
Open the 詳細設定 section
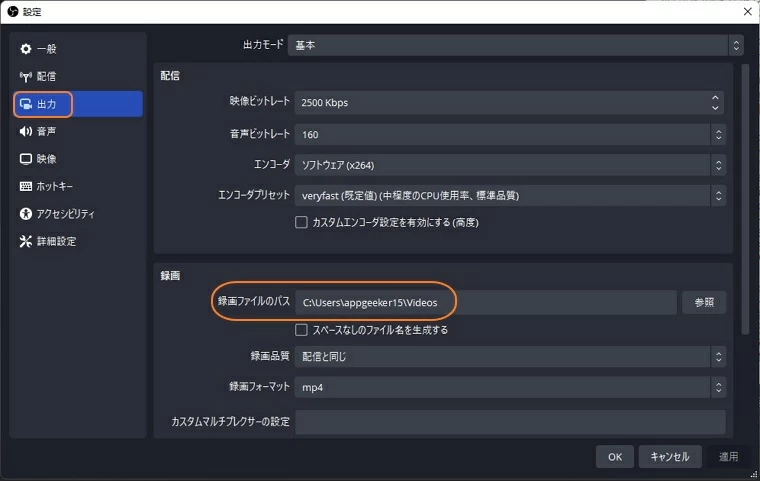click(78, 241)
